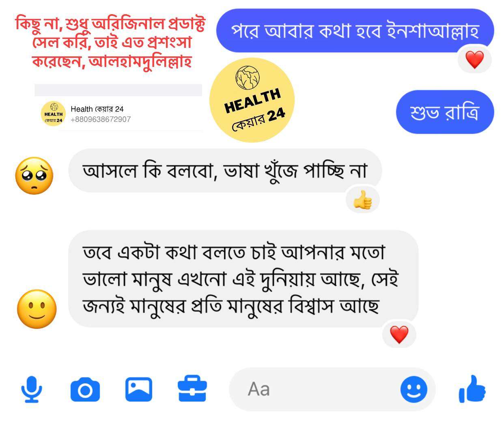Select the শুভ রাত্রি message bubble

click(445, 112)
